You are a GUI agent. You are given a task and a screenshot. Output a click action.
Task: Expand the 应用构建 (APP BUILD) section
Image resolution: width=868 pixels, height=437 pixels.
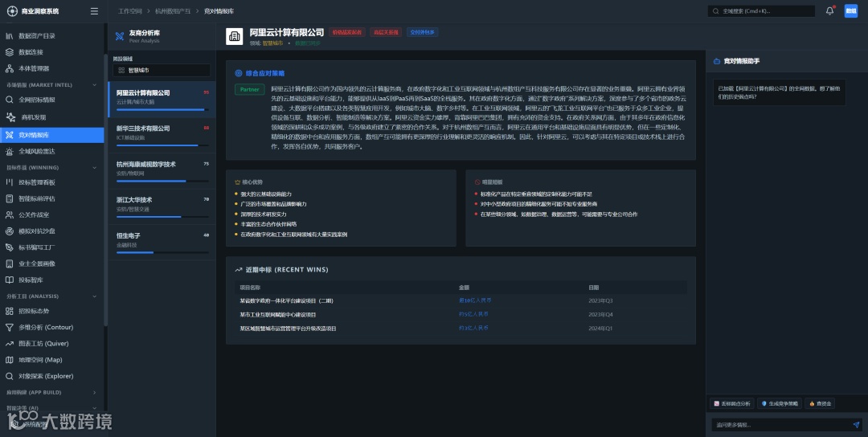click(94, 393)
